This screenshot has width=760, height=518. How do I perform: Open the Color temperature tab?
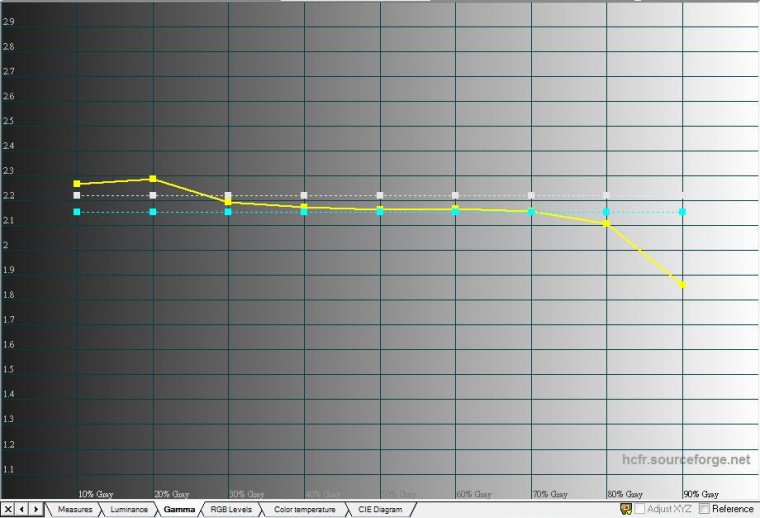click(x=304, y=509)
